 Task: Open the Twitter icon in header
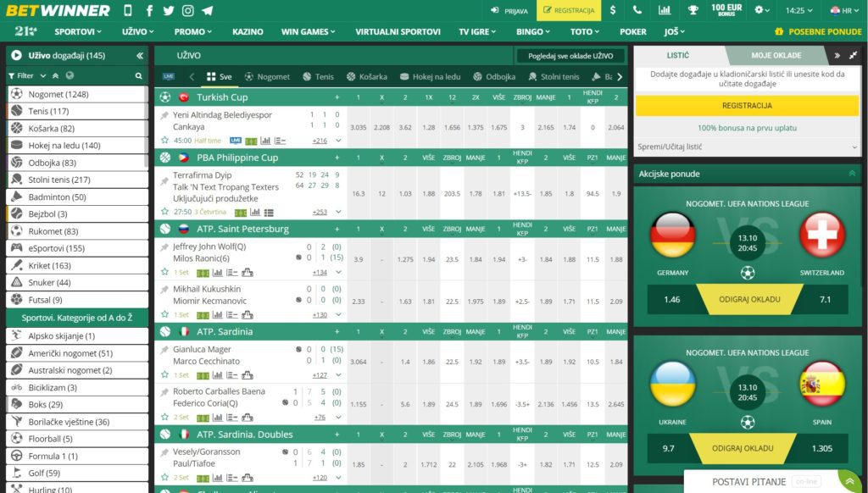[x=169, y=10]
